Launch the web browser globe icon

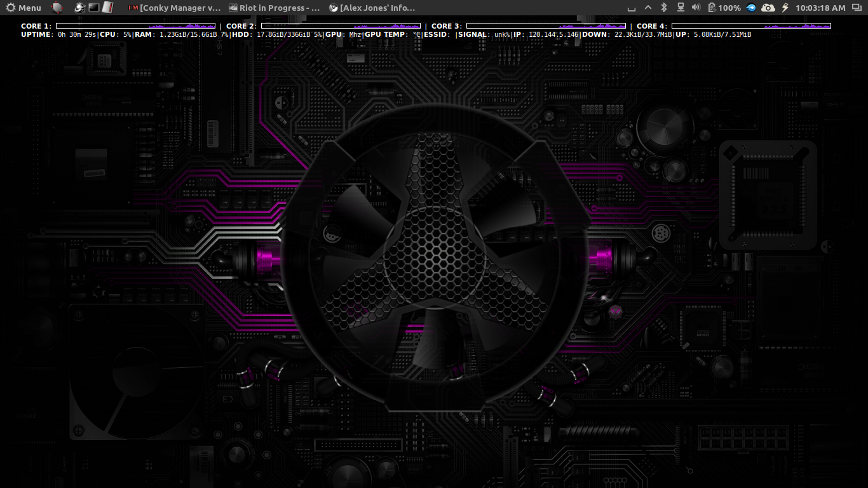[x=79, y=8]
